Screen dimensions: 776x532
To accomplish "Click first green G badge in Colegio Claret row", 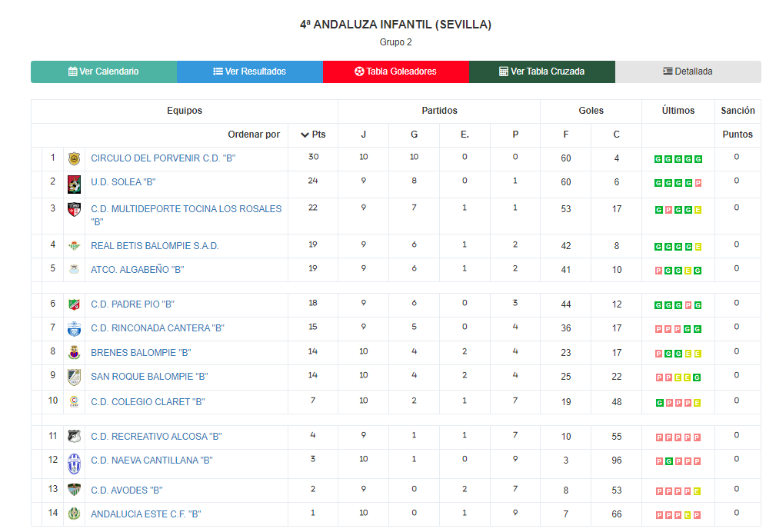I will point(660,403).
